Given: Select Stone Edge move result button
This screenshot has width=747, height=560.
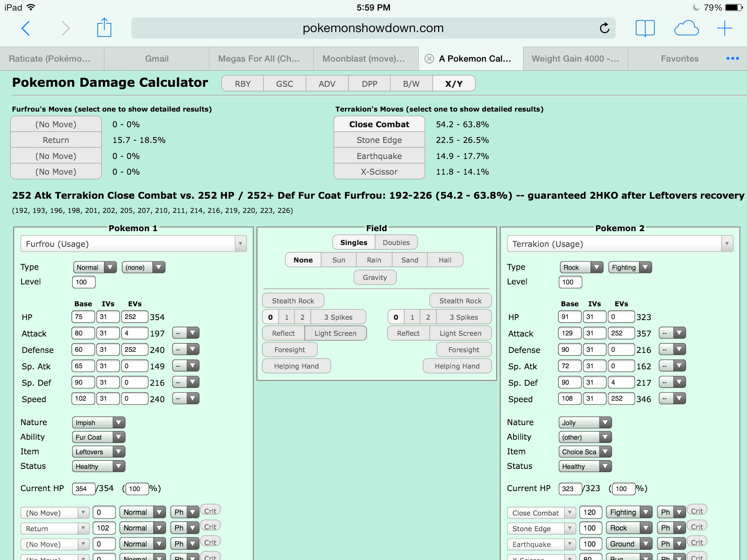Looking at the screenshot, I should pos(379,140).
